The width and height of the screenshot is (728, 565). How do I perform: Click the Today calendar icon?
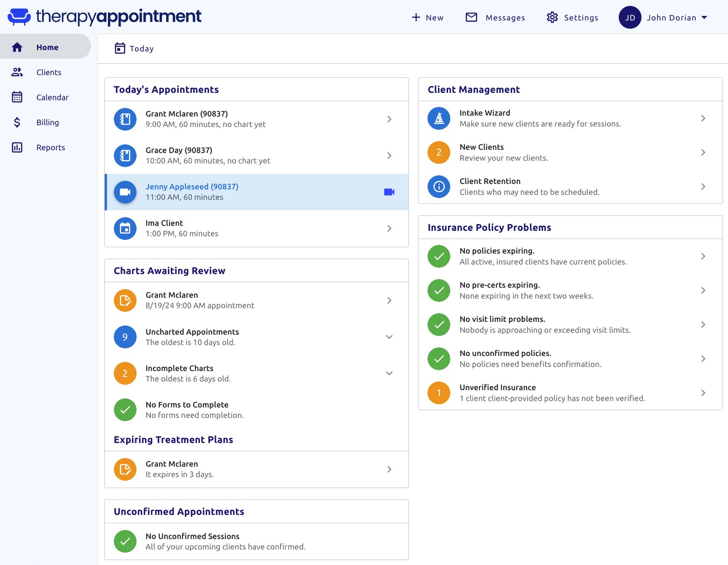120,48
